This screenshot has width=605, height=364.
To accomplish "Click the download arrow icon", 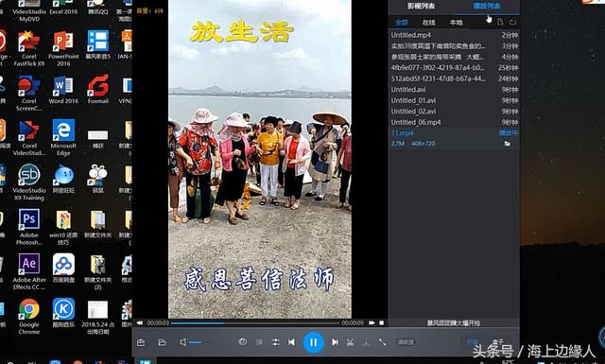I will coord(366,342).
